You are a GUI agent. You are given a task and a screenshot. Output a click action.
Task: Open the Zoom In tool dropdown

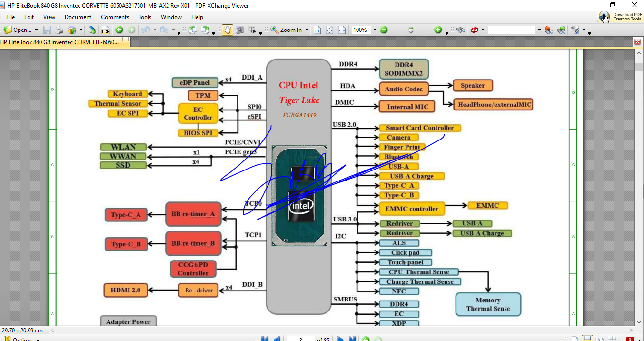[x=307, y=30]
